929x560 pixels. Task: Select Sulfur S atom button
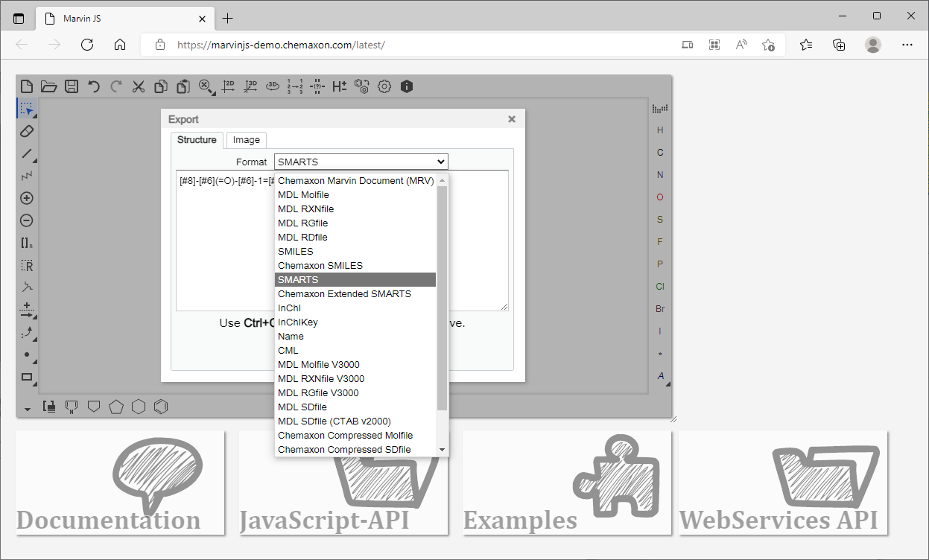(x=660, y=220)
